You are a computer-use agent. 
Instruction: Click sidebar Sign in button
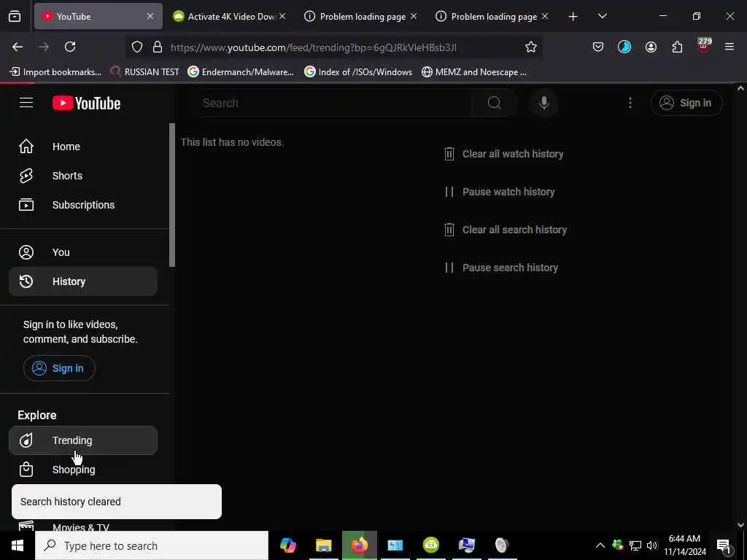click(x=59, y=368)
